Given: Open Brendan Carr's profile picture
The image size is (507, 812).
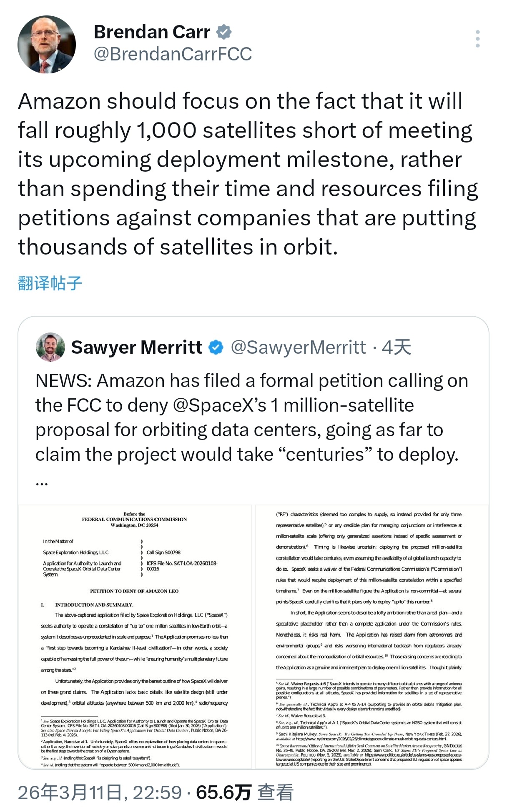Looking at the screenshot, I should pos(47,45).
